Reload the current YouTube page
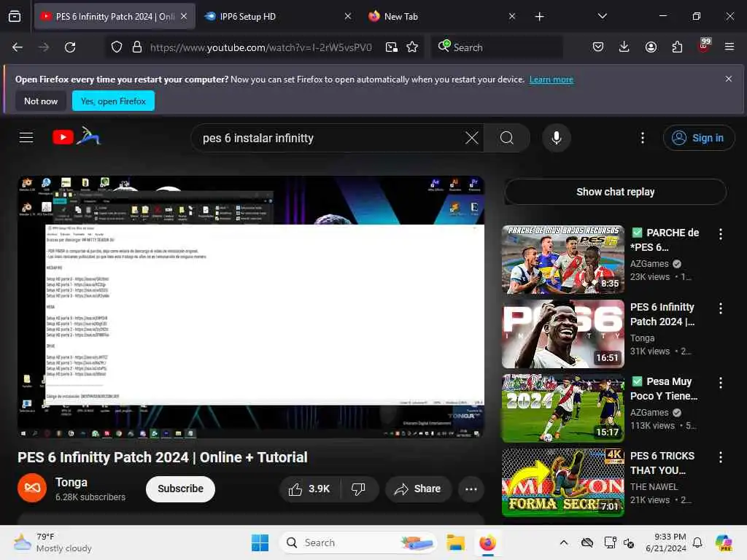The image size is (747, 560). click(70, 47)
